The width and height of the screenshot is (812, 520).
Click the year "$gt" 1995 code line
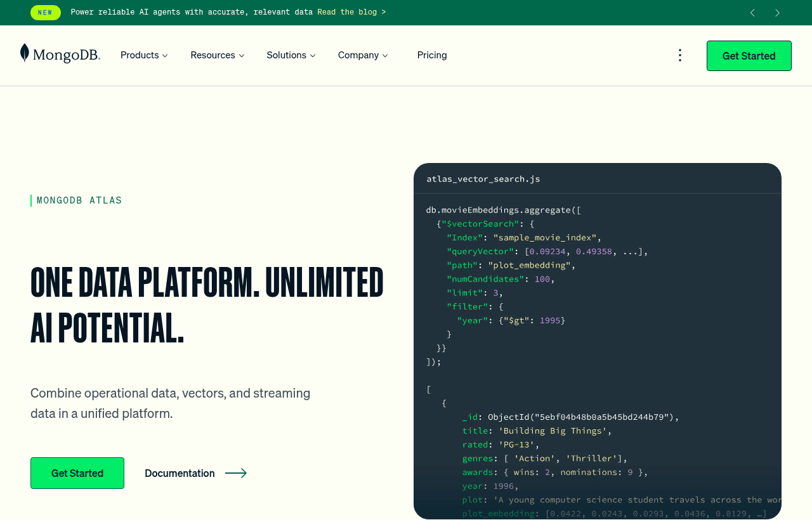point(511,321)
